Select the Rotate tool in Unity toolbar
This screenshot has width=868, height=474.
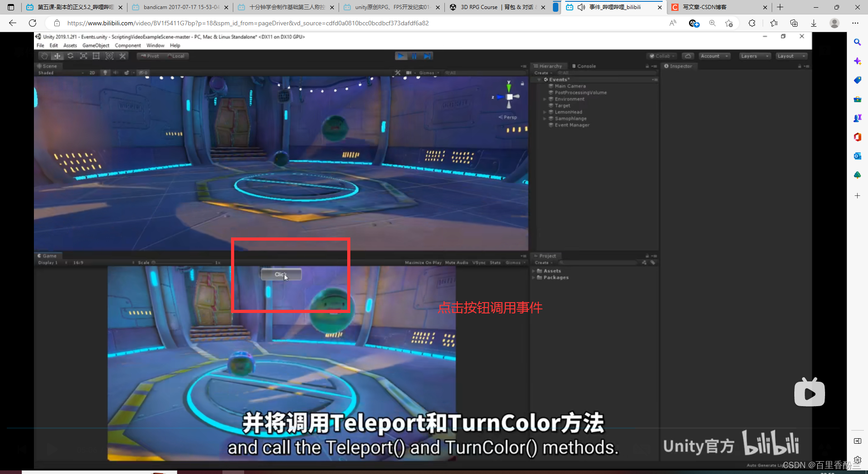[x=70, y=56]
